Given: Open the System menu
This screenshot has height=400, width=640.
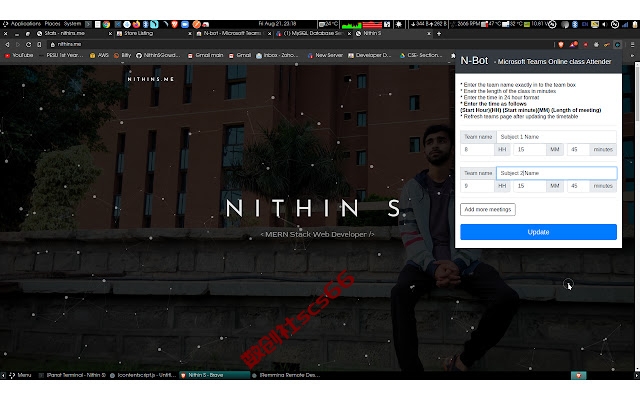Looking at the screenshot, I should point(72,24).
